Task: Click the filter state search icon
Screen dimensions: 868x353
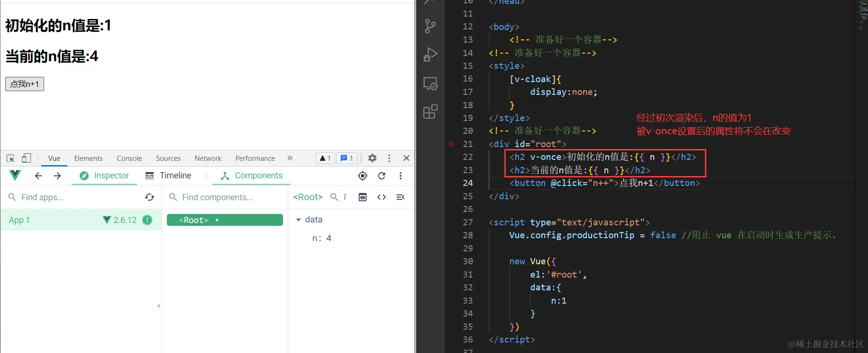Action: [334, 197]
